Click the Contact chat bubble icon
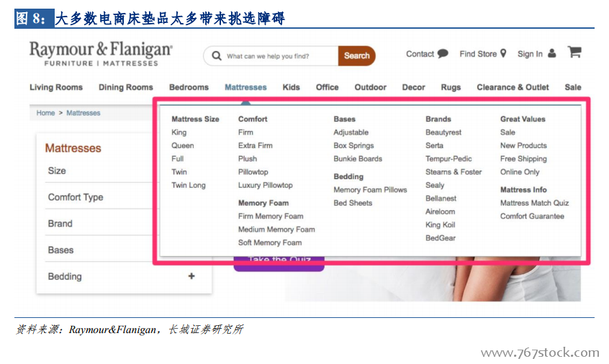609x364 pixels. click(x=443, y=53)
